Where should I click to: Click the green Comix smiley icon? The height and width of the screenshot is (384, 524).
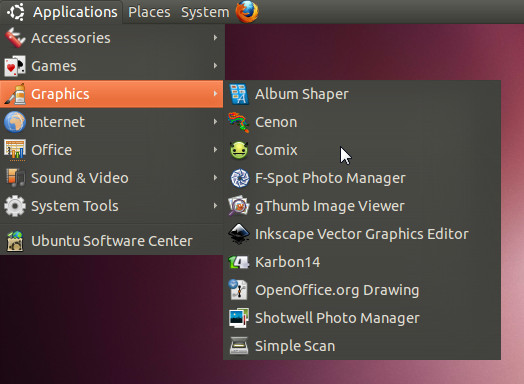(239, 150)
